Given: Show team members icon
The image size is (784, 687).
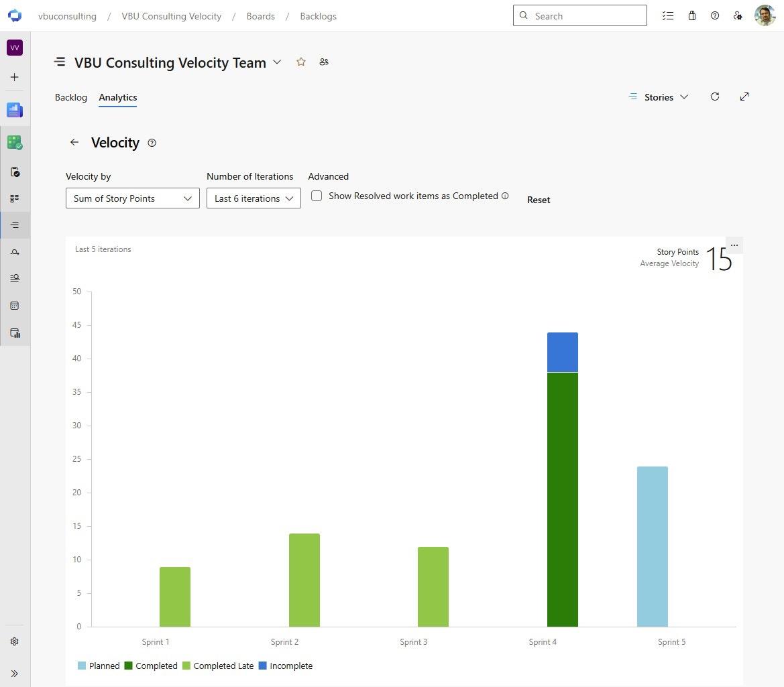Looking at the screenshot, I should click(324, 62).
